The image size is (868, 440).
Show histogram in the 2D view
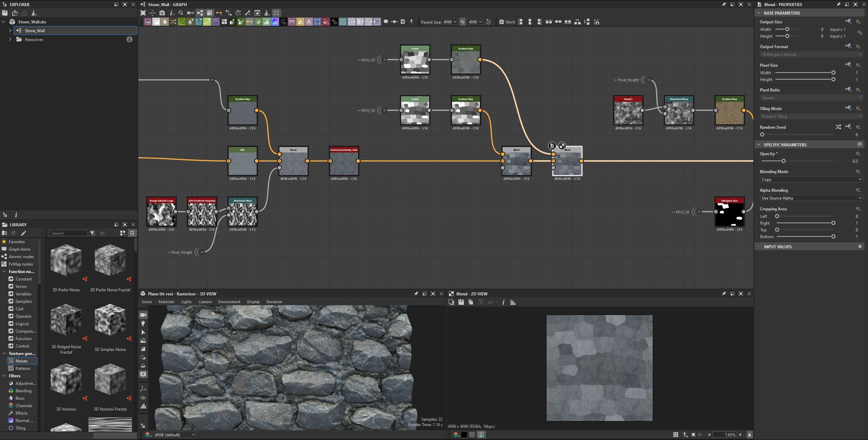513,302
